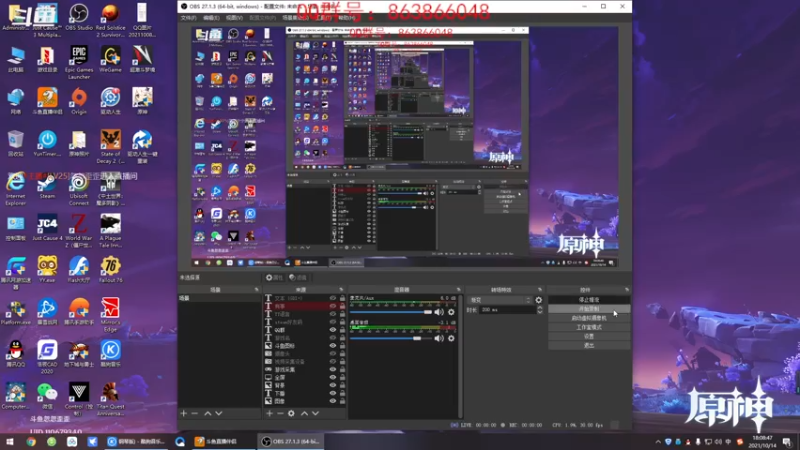Pop out the 混音器 dock panel
Viewport: 800px width, 450px height.
click(458, 290)
